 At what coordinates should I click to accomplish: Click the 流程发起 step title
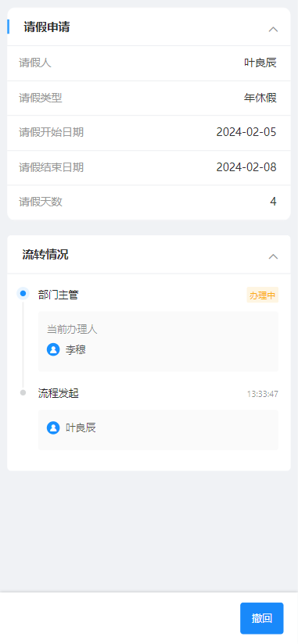59,393
